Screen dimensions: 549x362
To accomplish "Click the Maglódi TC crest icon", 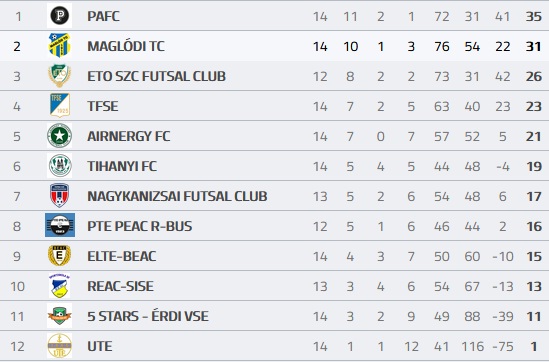I will 60,46.
